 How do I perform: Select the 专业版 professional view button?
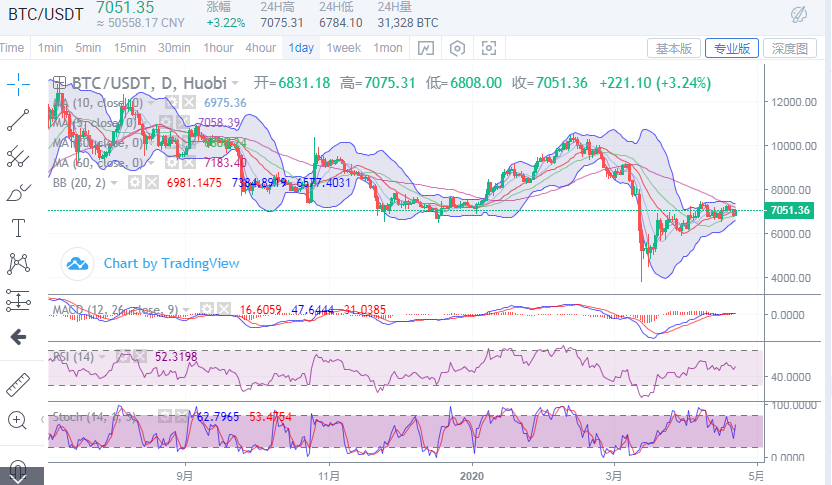[732, 48]
